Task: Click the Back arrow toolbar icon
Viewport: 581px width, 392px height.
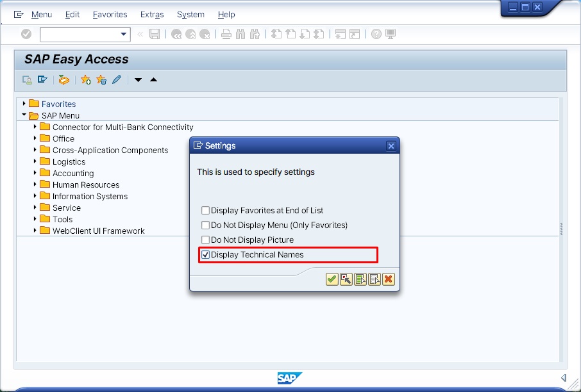Action: pyautogui.click(x=176, y=35)
